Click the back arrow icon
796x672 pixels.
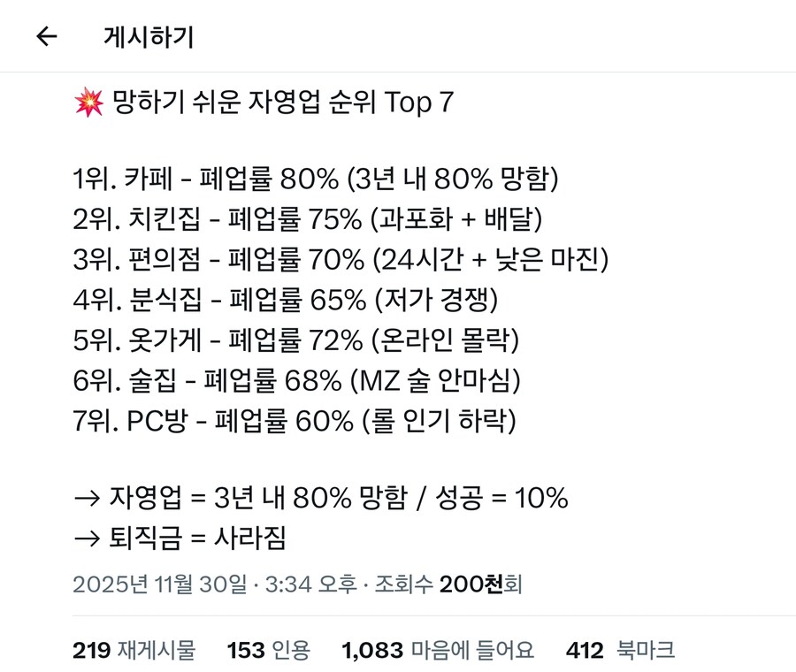click(x=46, y=35)
